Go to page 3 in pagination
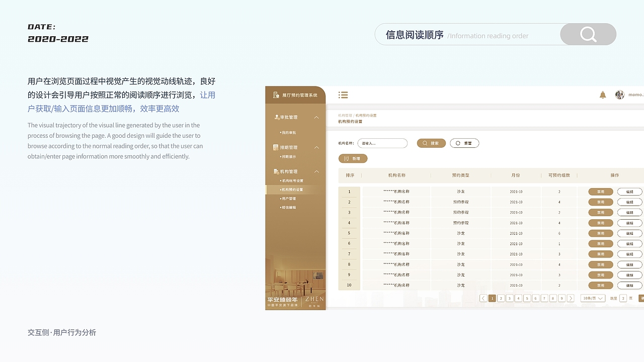Viewport: 644px width, 362px height. coord(510,298)
